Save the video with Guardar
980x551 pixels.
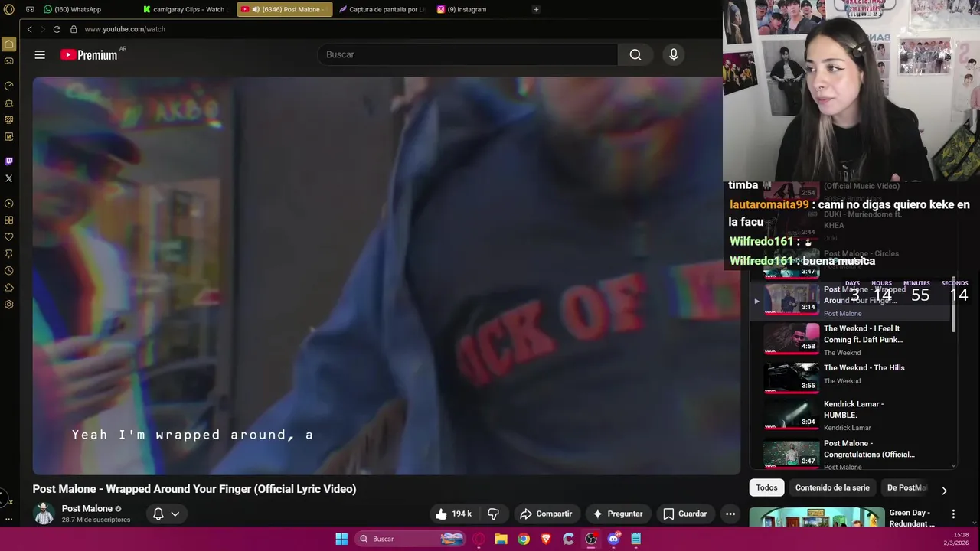(x=684, y=514)
